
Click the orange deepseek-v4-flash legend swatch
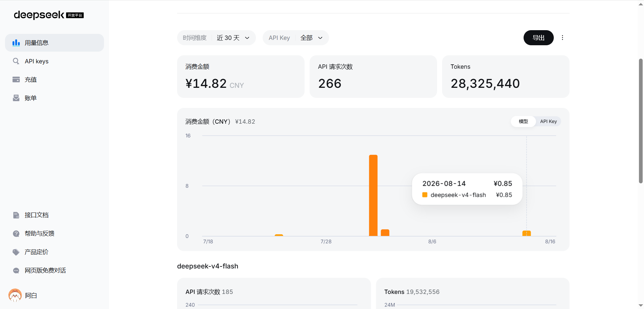coord(425,195)
